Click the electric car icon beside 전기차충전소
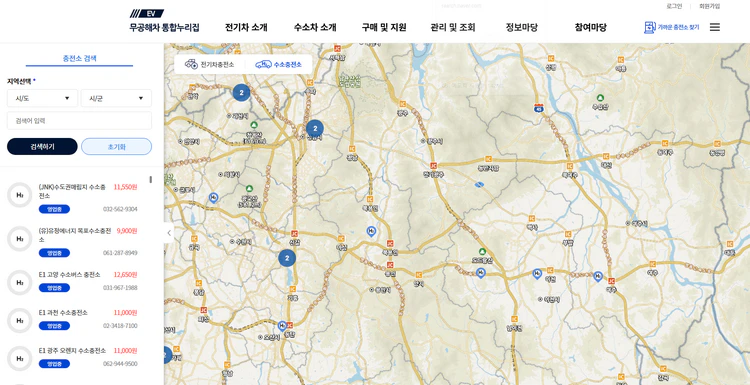750x385 pixels. pos(191,64)
